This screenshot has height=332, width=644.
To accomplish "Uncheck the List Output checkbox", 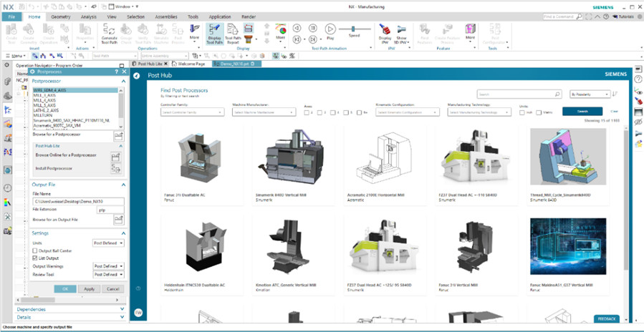I will pyautogui.click(x=36, y=258).
